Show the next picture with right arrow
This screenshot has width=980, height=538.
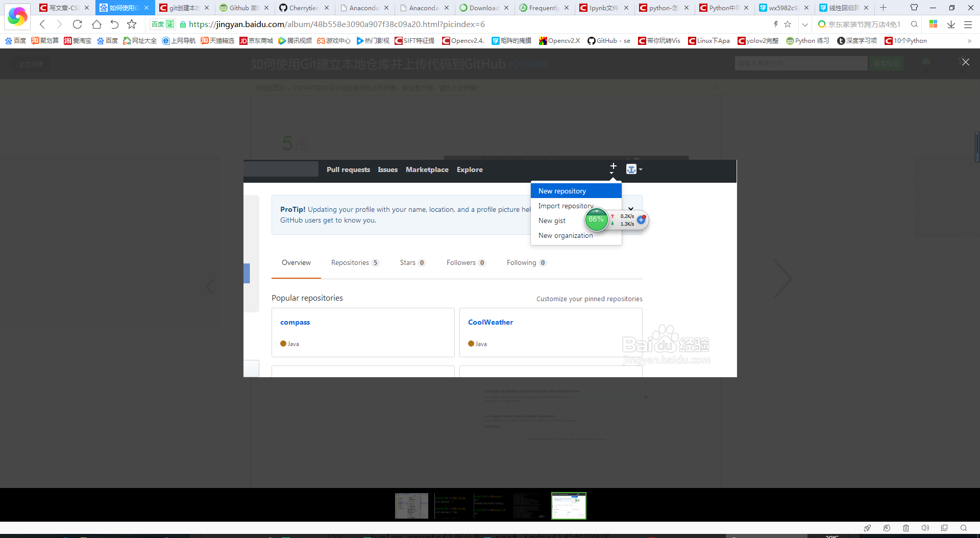(781, 279)
